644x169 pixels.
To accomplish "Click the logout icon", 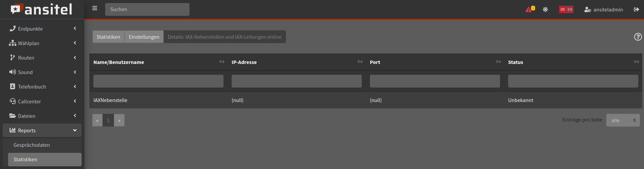I will pyautogui.click(x=636, y=9).
